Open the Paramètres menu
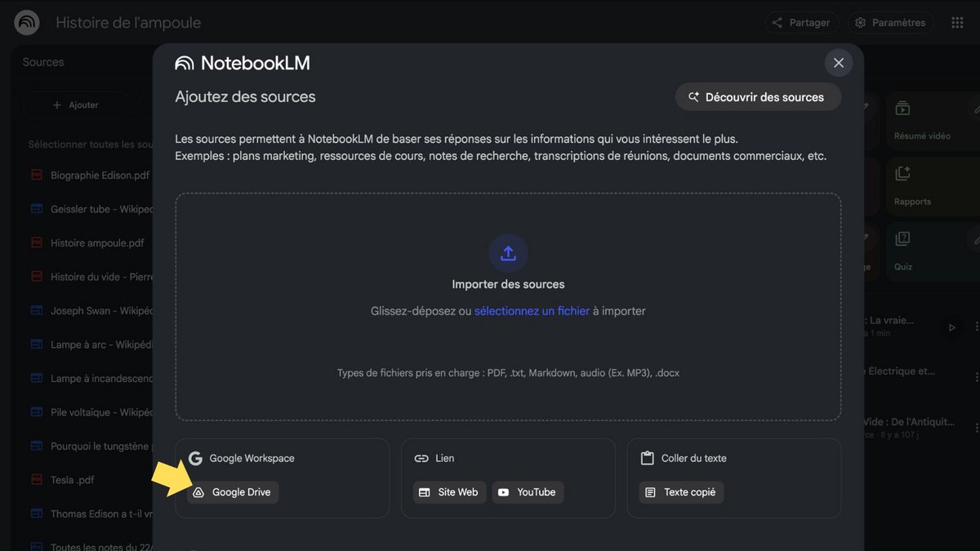 click(x=891, y=22)
